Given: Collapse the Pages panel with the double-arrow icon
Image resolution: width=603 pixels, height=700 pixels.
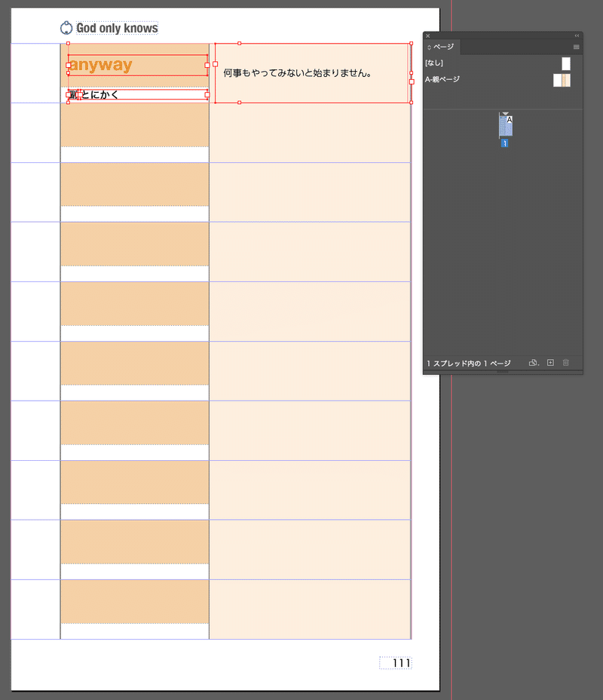Looking at the screenshot, I should (x=577, y=35).
